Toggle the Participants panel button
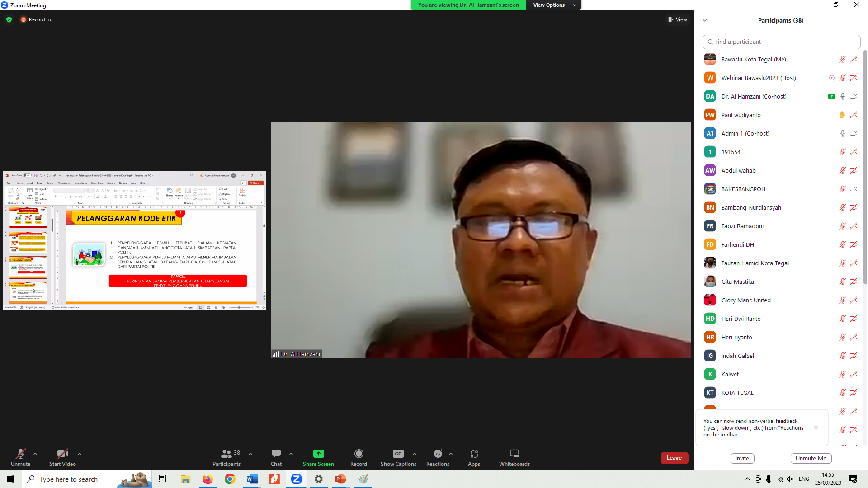The height and width of the screenshot is (488, 868). [226, 454]
